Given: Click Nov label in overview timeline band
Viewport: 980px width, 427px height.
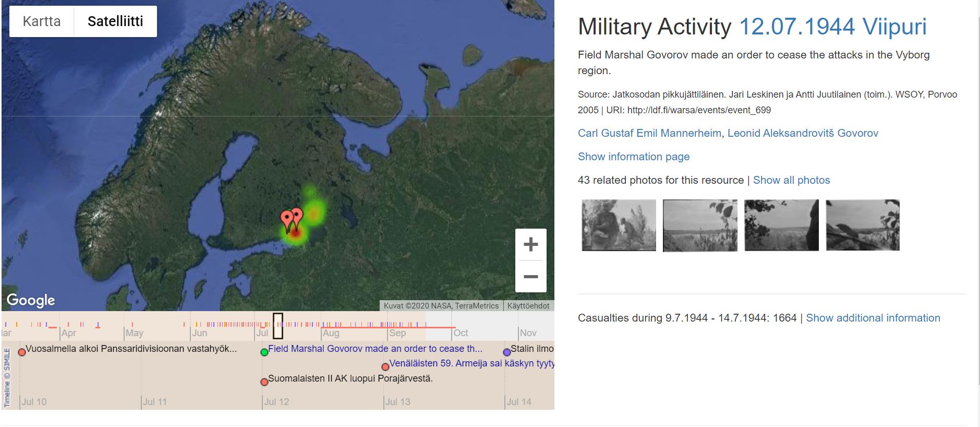Looking at the screenshot, I should 528,333.
